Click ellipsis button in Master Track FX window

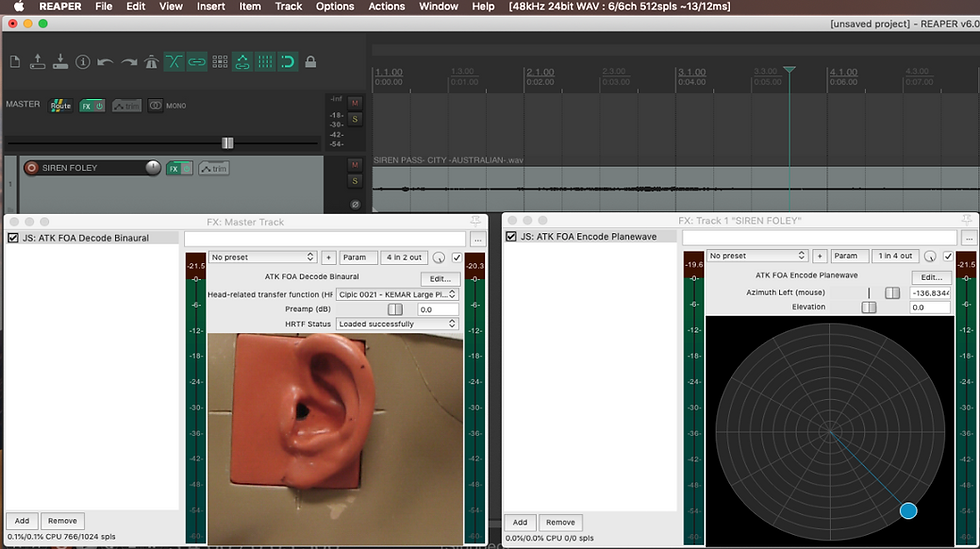(x=478, y=239)
